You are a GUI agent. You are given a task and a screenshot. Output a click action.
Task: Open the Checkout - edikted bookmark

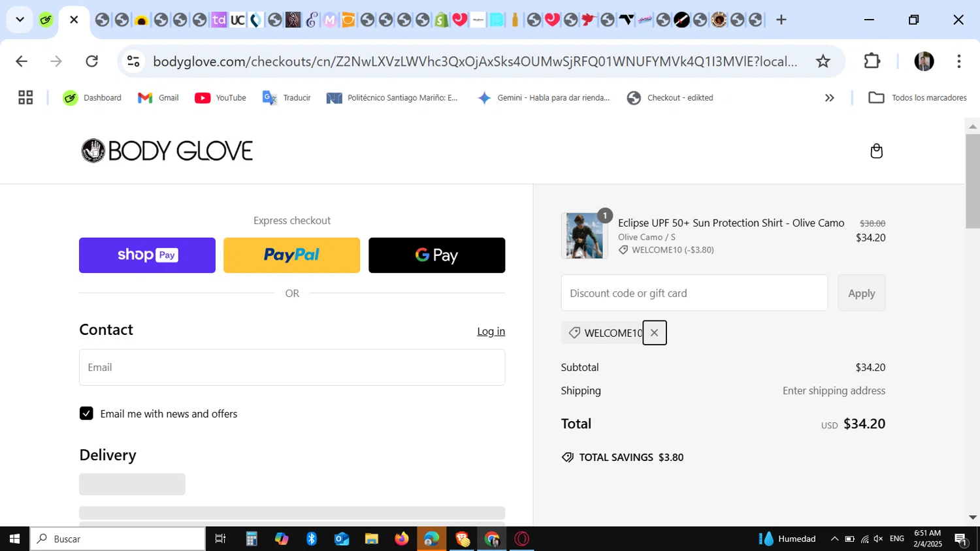click(670, 98)
